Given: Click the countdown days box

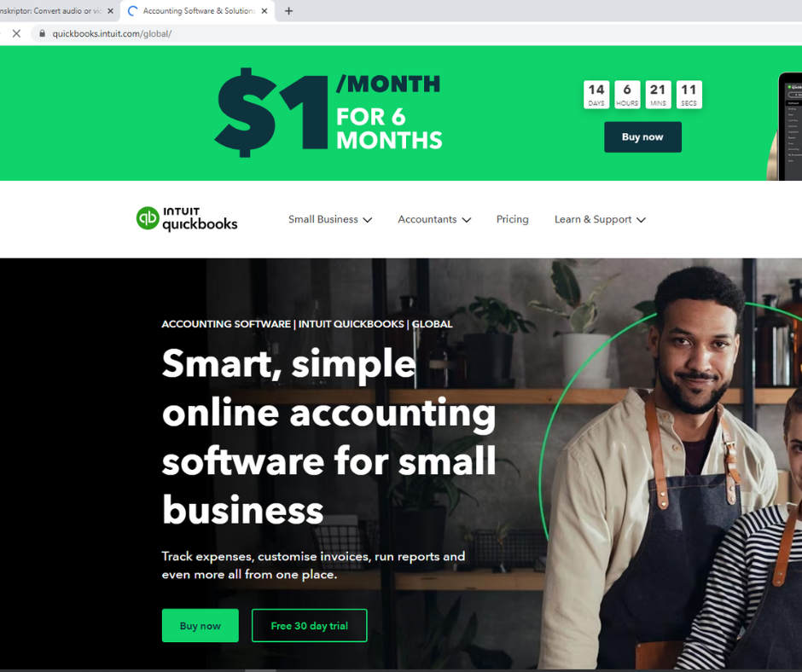Looking at the screenshot, I should click(x=596, y=95).
